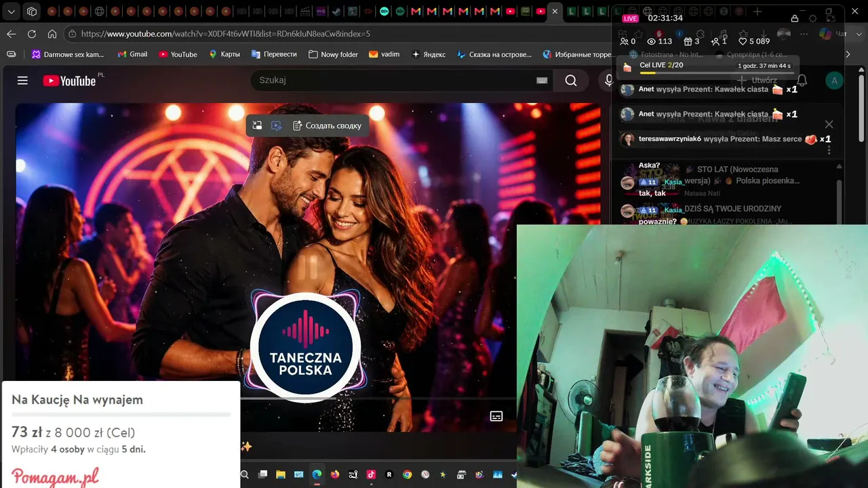868x488 pixels.
Task: Click the pink LIVE badge
Action: [x=631, y=18]
